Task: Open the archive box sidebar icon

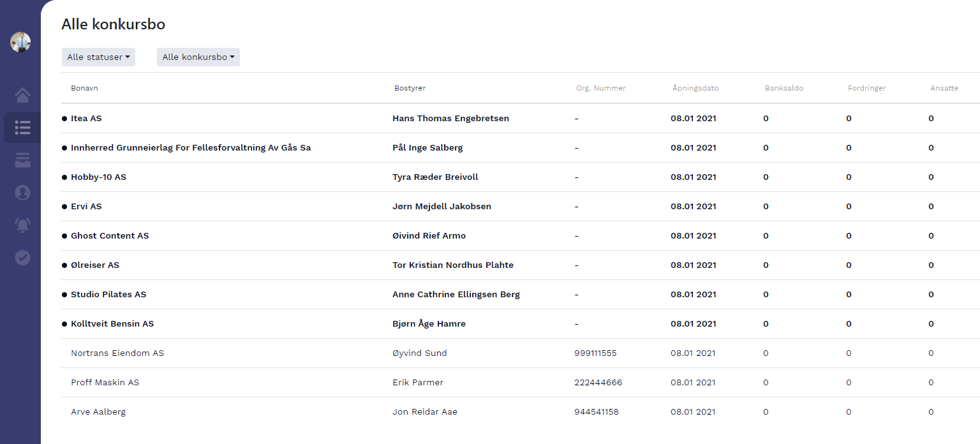Action: (x=22, y=160)
